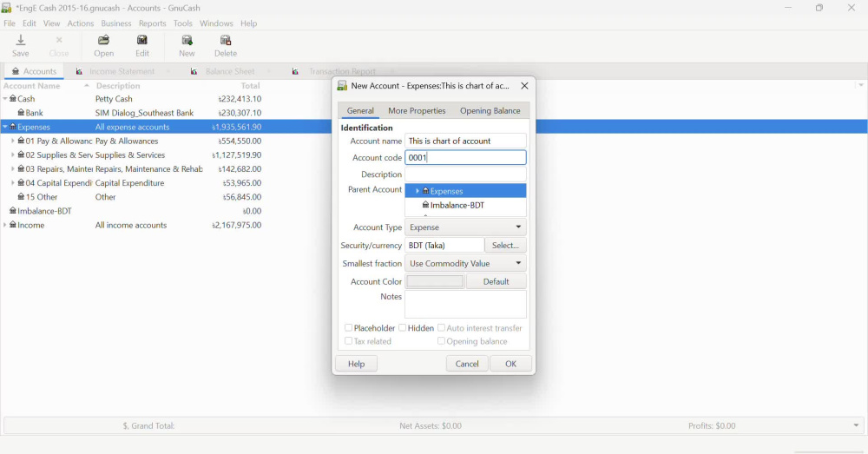
Task: Open the Account Color swatch picker
Action: pyautogui.click(x=435, y=281)
